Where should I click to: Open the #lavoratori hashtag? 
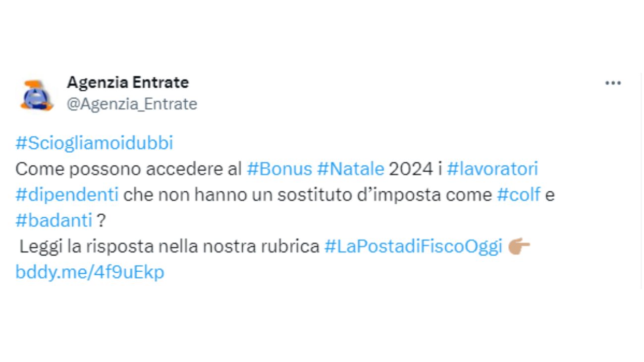coord(493,169)
